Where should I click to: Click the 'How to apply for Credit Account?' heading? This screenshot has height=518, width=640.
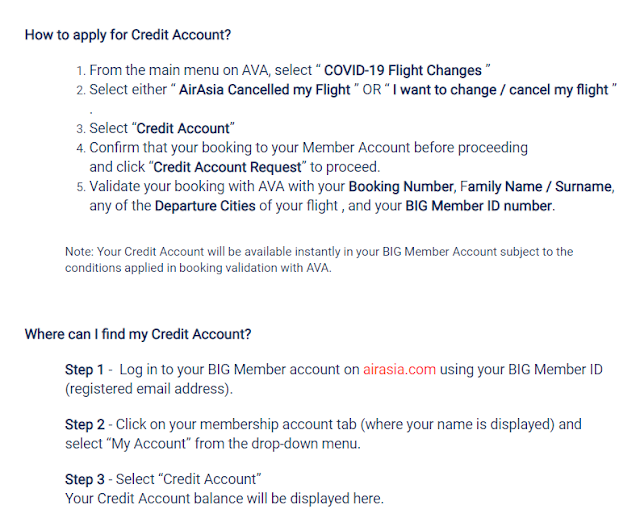(x=128, y=35)
